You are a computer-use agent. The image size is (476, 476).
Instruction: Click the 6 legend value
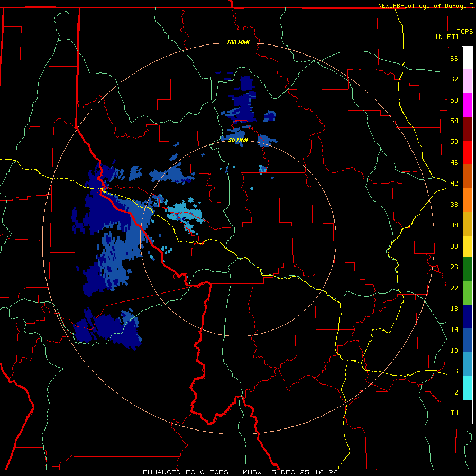(456, 371)
